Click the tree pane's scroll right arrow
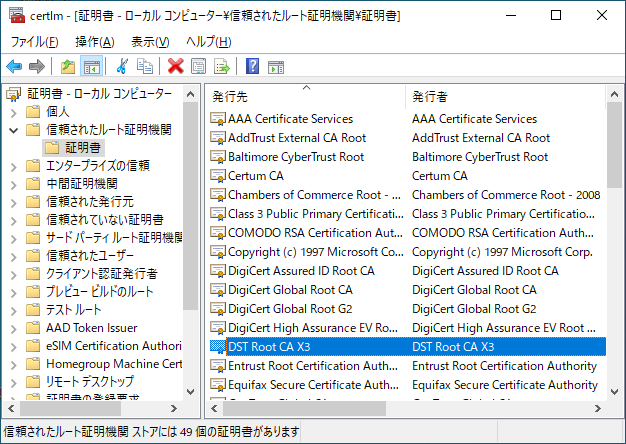This screenshot has width=626, height=444. [174, 408]
